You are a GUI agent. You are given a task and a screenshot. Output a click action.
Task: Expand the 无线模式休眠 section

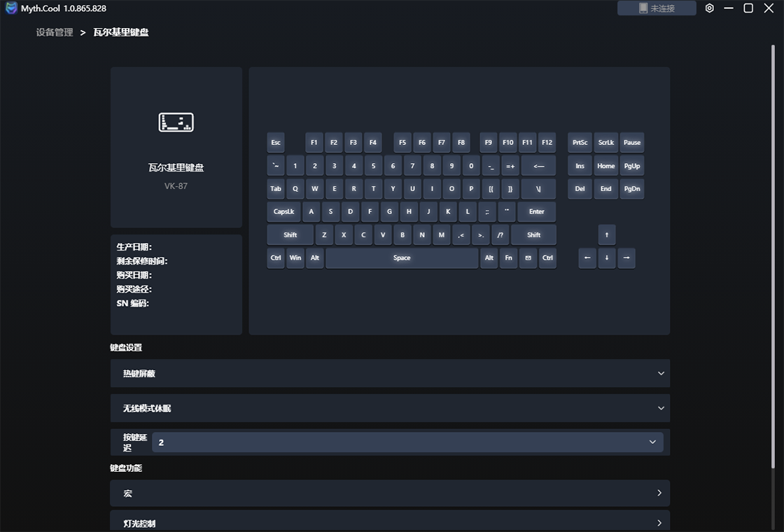[390, 408]
